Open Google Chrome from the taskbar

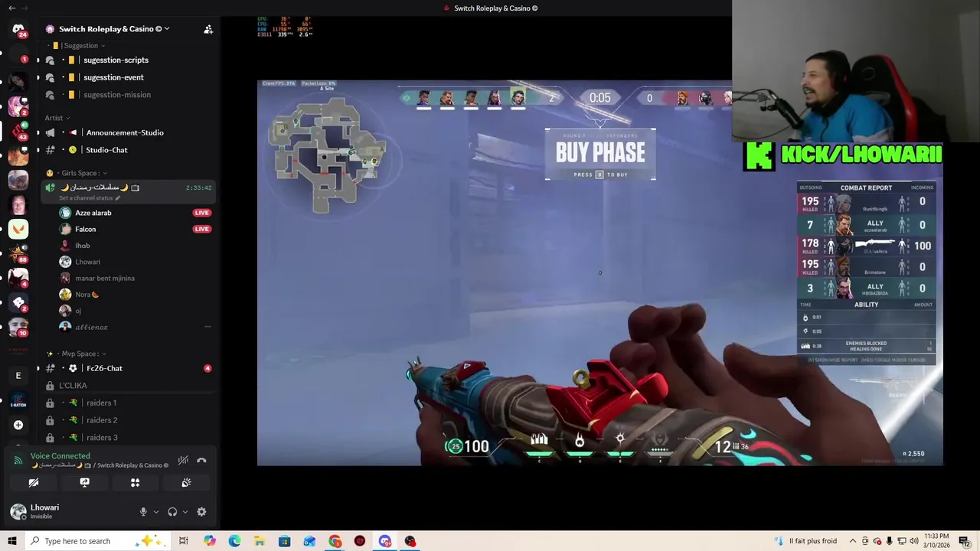pos(335,541)
